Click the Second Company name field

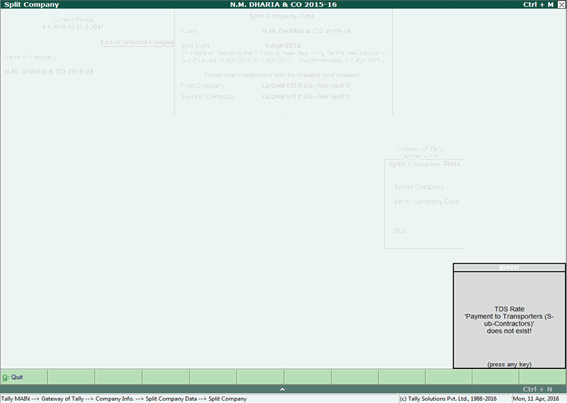306,97
